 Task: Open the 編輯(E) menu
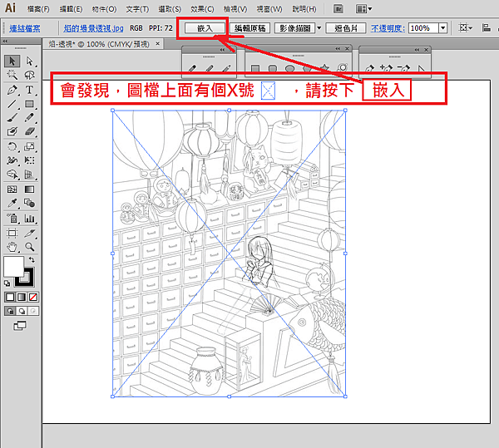[x=71, y=9]
